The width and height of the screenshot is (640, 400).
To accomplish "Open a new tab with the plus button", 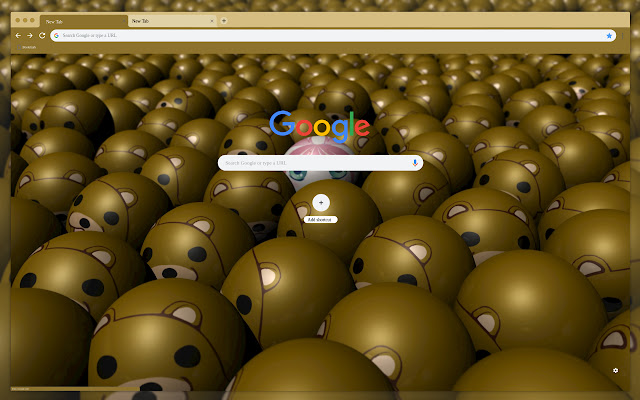I will 224,20.
